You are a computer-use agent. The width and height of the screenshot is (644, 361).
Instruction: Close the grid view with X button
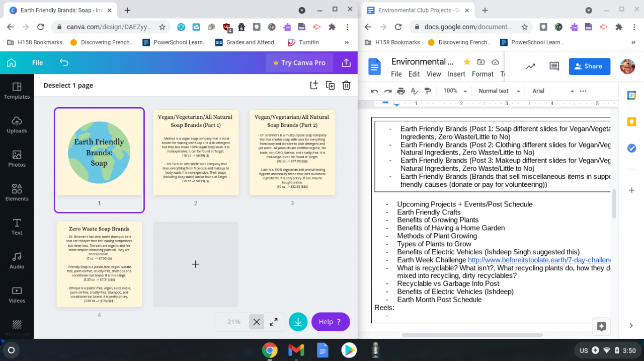click(257, 322)
